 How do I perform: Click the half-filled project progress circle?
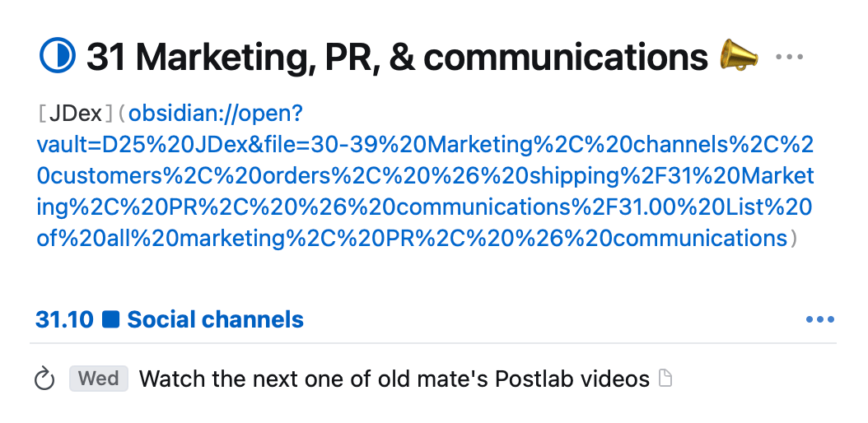pos(58,55)
